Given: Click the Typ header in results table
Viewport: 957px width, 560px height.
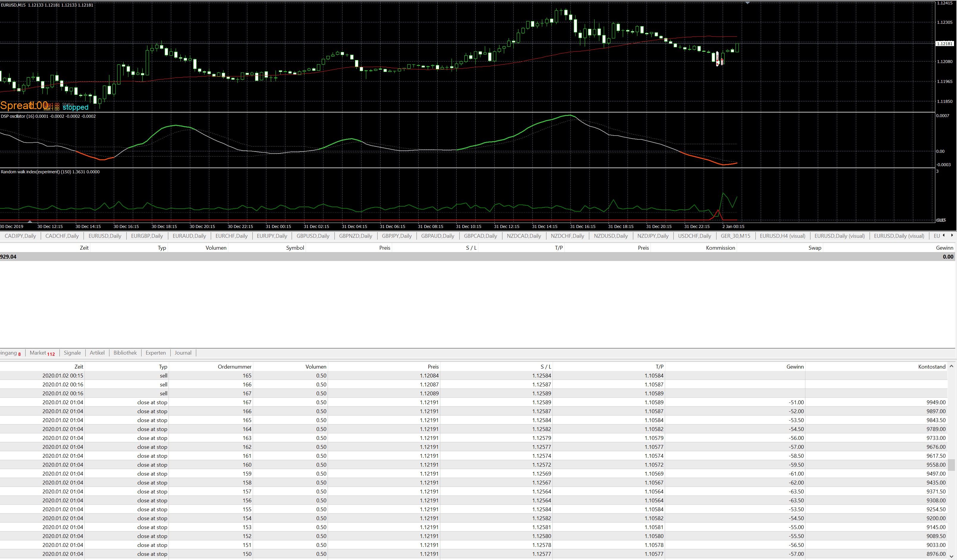Looking at the screenshot, I should (x=163, y=366).
